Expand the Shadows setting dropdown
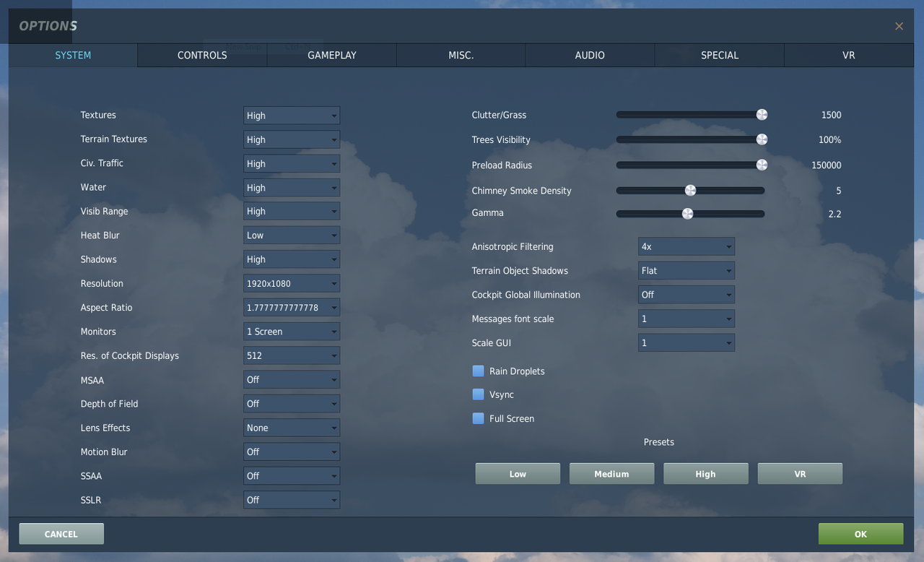The image size is (924, 562). tap(291, 259)
